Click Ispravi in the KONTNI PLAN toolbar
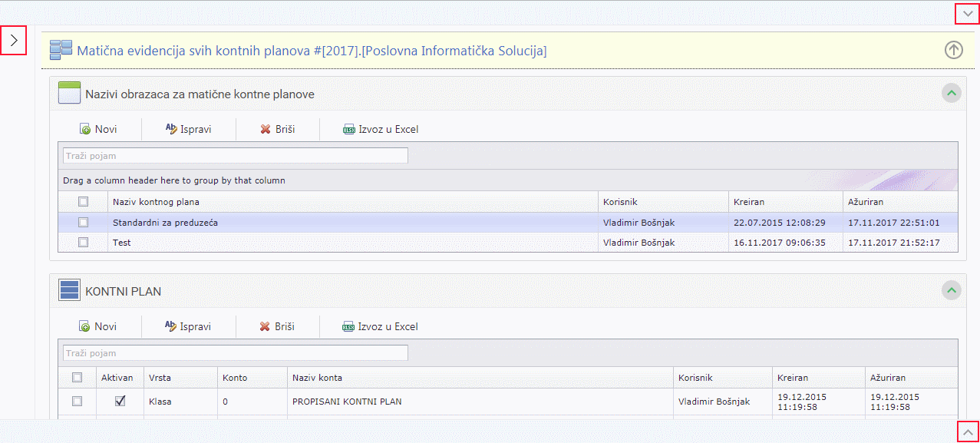The width and height of the screenshot is (980, 443). [188, 326]
